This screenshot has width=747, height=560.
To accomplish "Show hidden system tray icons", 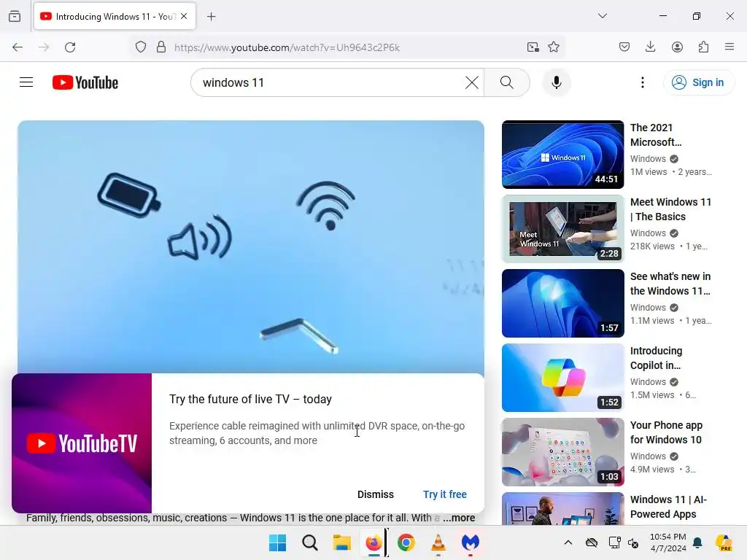I will pyautogui.click(x=568, y=542).
